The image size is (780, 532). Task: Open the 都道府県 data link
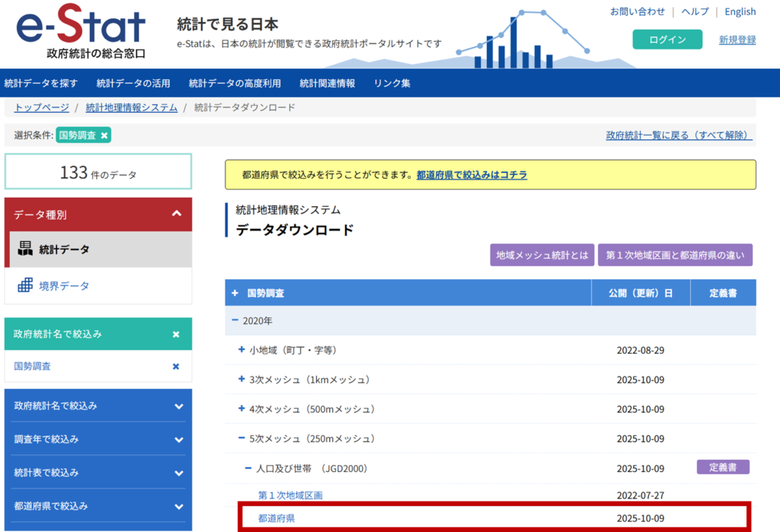pyautogui.click(x=277, y=518)
